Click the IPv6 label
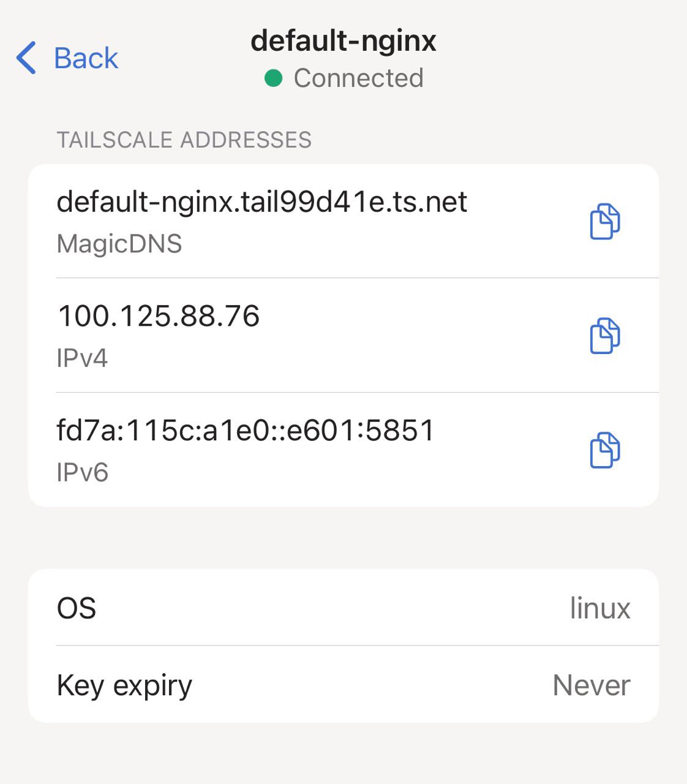687x784 pixels. click(x=82, y=473)
